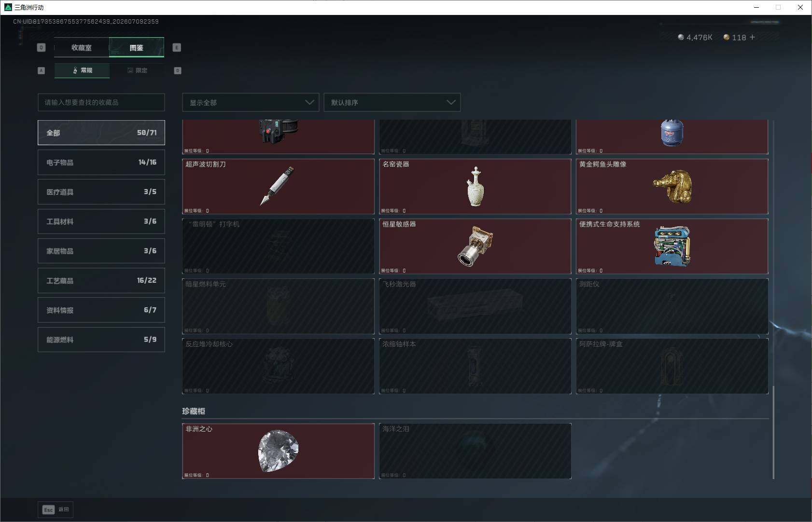Switch to the 收藏室 tab
The width and height of the screenshot is (812, 522).
(82, 47)
